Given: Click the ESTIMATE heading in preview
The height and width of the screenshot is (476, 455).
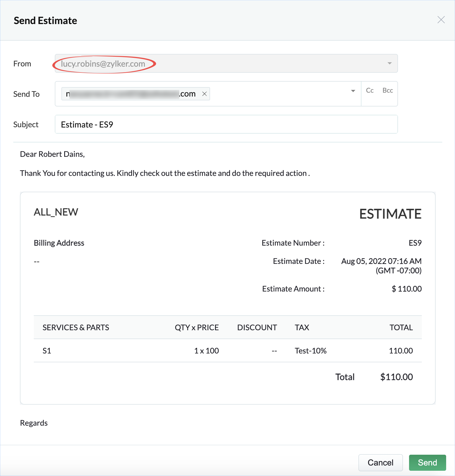Looking at the screenshot, I should click(x=390, y=214).
